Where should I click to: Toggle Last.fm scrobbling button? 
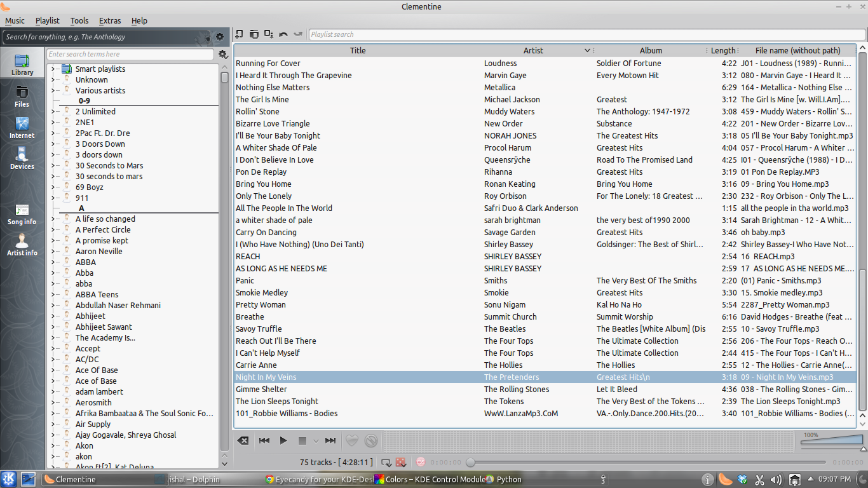[421, 463]
